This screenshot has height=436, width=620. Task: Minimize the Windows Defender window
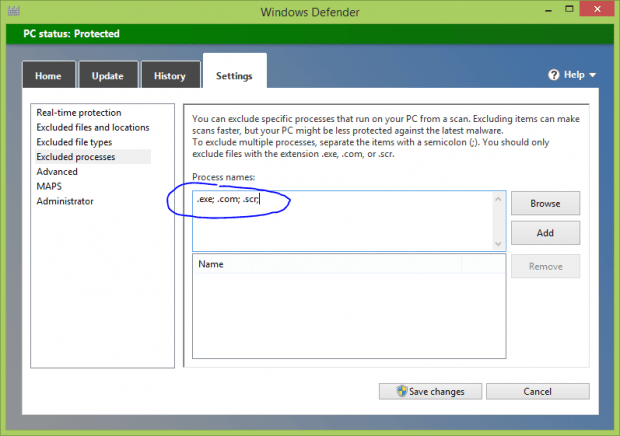point(548,11)
